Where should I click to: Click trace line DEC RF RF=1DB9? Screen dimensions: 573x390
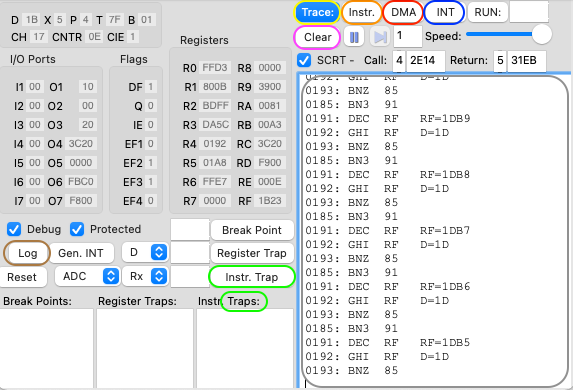click(388, 118)
